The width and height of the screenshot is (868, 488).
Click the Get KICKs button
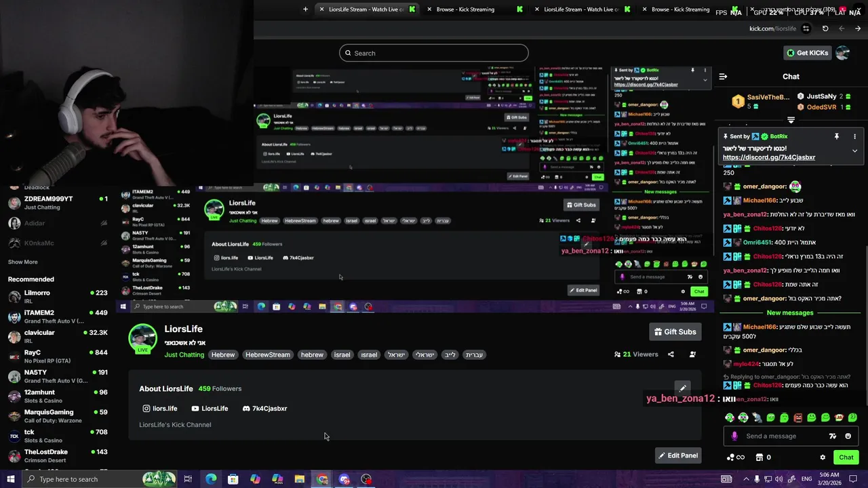[x=807, y=53]
